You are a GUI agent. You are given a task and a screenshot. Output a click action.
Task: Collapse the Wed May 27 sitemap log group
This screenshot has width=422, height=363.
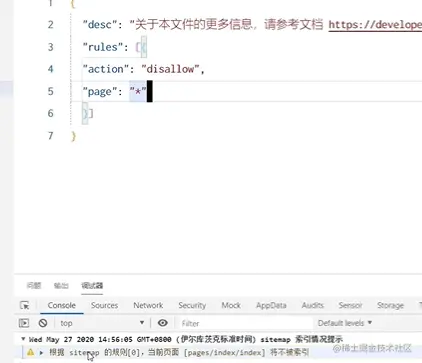(23, 339)
